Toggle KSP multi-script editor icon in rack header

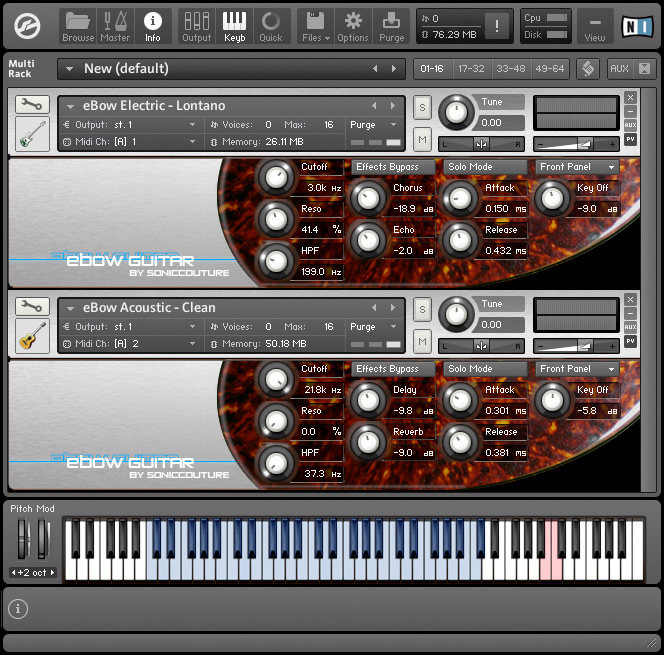tap(588, 69)
